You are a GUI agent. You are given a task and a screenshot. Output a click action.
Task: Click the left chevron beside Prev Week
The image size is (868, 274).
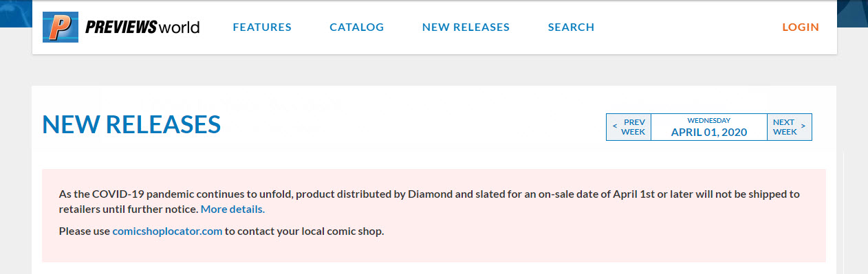(x=614, y=127)
